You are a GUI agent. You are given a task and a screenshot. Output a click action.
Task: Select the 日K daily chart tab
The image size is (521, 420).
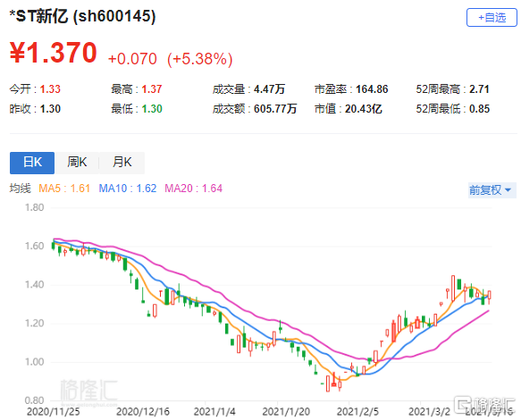(32, 163)
